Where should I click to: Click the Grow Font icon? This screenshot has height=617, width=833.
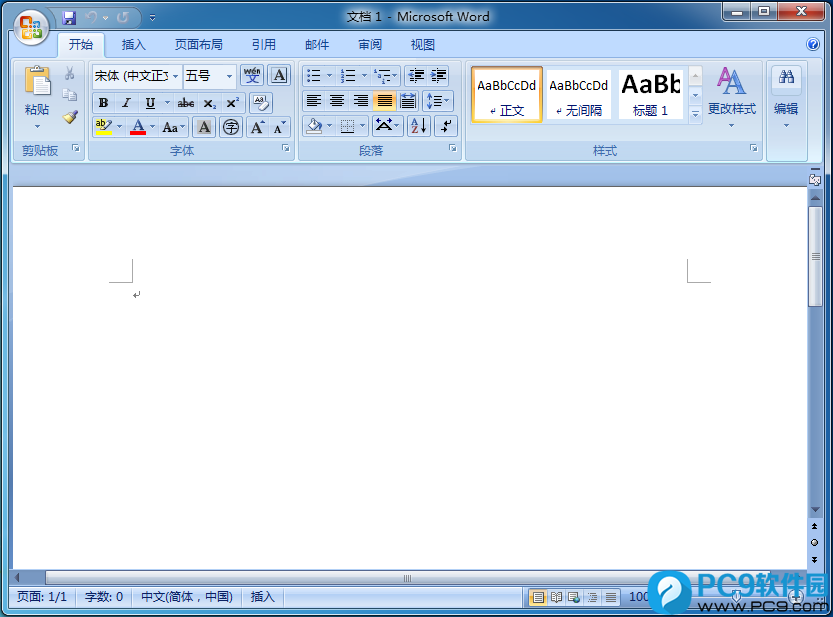click(x=257, y=127)
